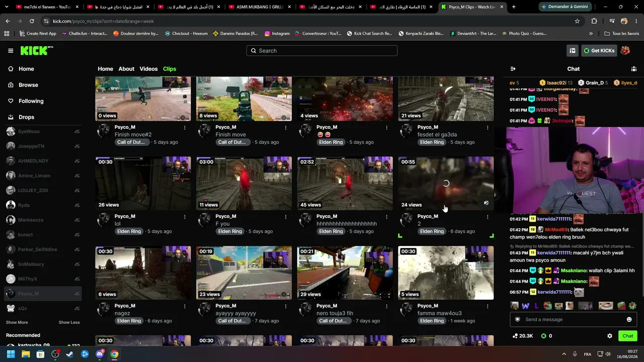Screen dimensions: 644x362
Task: Go to the channel Home tab
Action: coord(105,69)
